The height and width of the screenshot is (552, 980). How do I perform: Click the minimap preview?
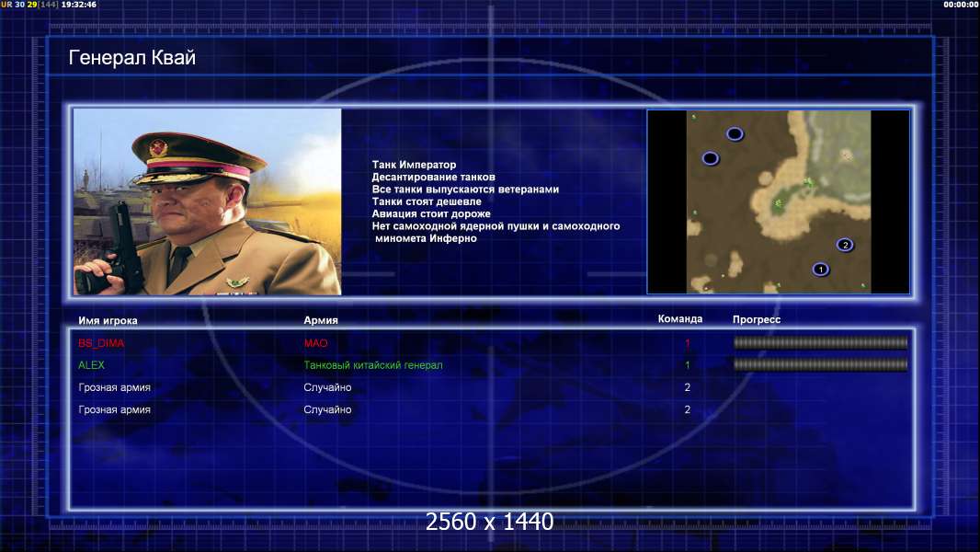(779, 201)
